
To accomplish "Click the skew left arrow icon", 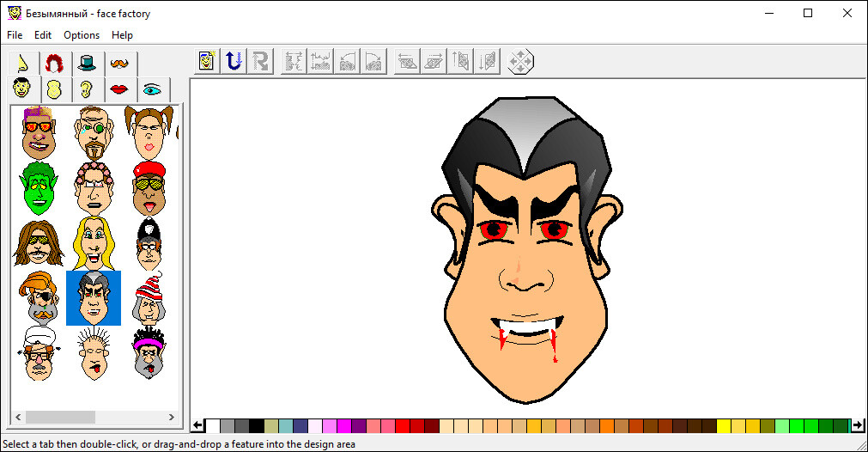I will (x=407, y=61).
